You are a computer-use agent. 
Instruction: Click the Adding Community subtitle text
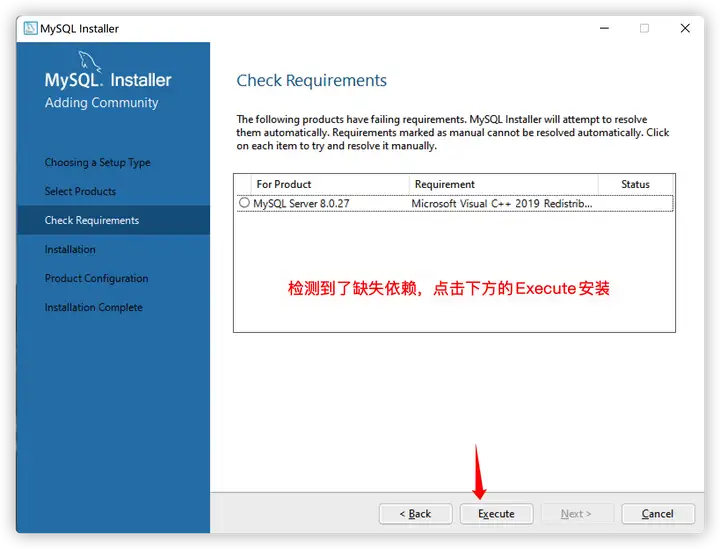click(x=101, y=102)
